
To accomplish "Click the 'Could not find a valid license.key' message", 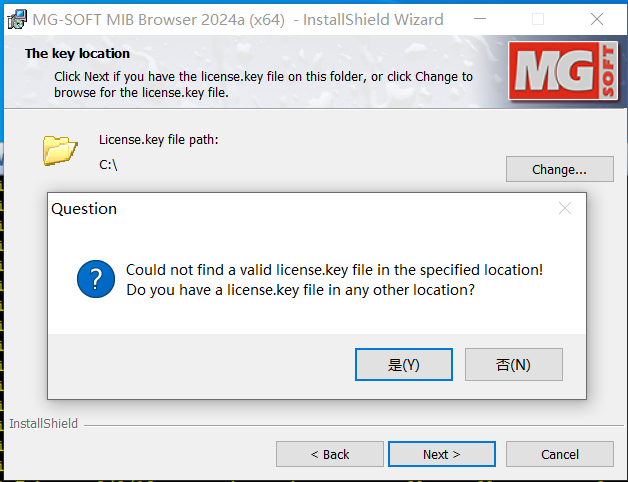I will [334, 270].
